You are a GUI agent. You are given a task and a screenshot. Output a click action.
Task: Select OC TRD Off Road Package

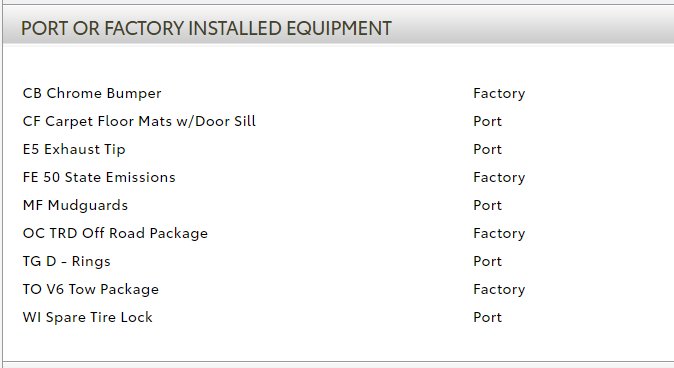tap(115, 233)
